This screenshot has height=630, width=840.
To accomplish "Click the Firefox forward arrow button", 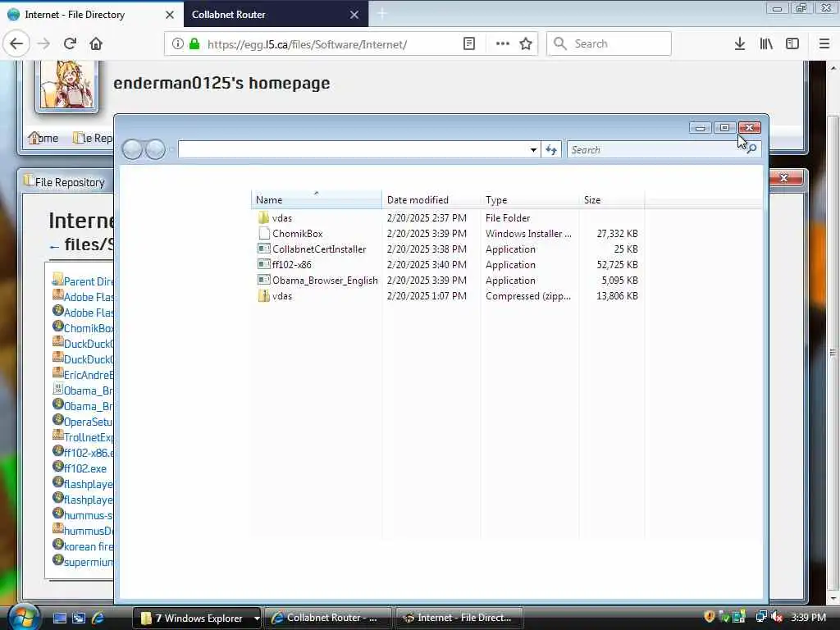I will point(43,43).
